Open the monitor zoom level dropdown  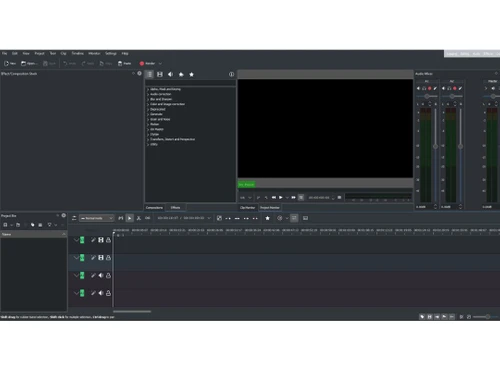pyautogui.click(x=245, y=198)
